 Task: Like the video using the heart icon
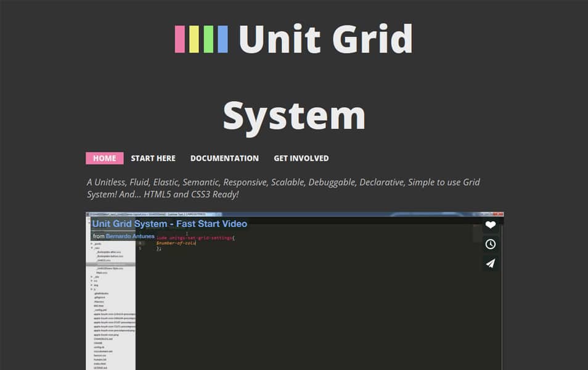(x=490, y=224)
